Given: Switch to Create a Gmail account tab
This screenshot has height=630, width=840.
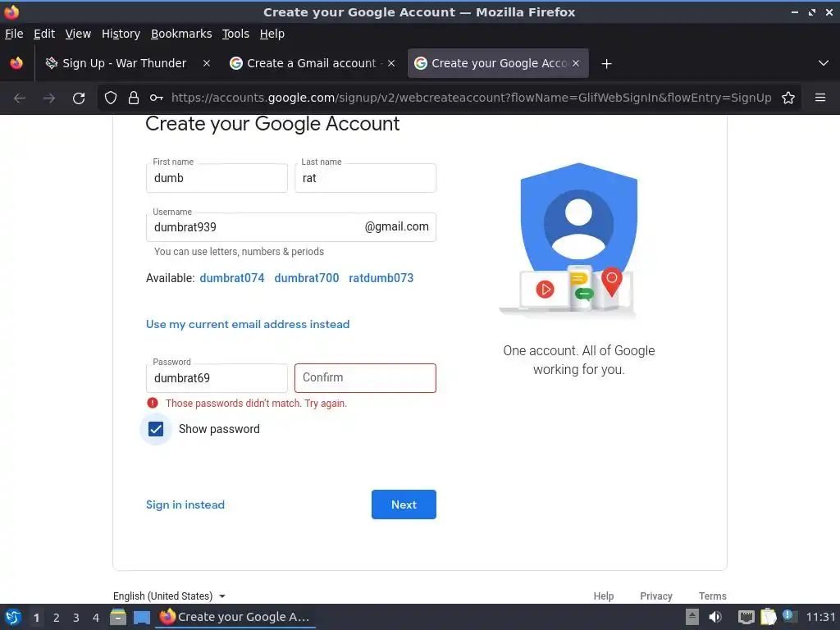Looking at the screenshot, I should [312, 63].
